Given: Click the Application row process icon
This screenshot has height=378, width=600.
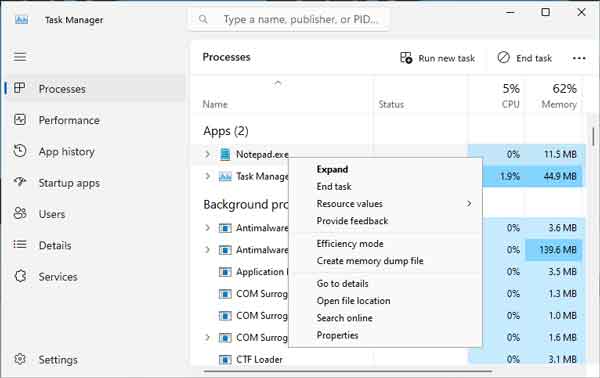Looking at the screenshot, I should coord(225,272).
